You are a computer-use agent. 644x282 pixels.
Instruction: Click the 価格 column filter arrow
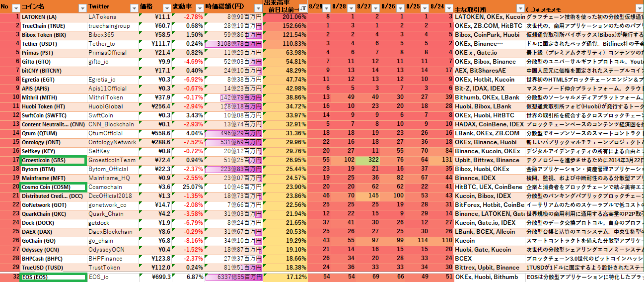point(166,8)
